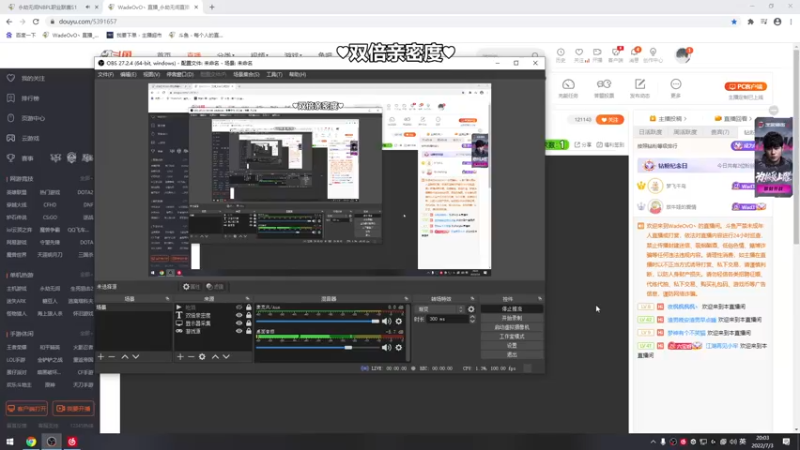
Task: Open 历史 clock icon in Douyu header
Action: click(561, 53)
